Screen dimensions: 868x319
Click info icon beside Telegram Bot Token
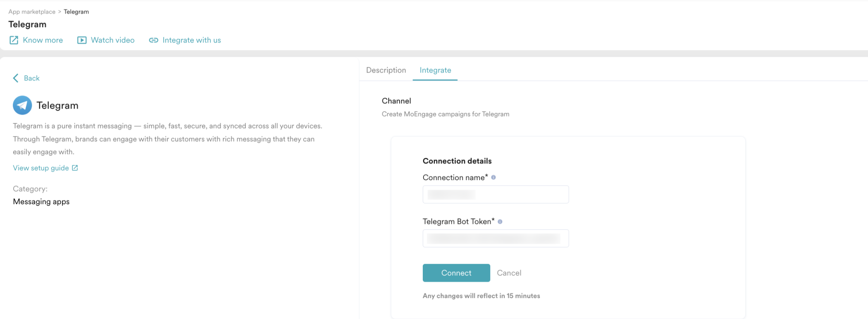coord(500,222)
